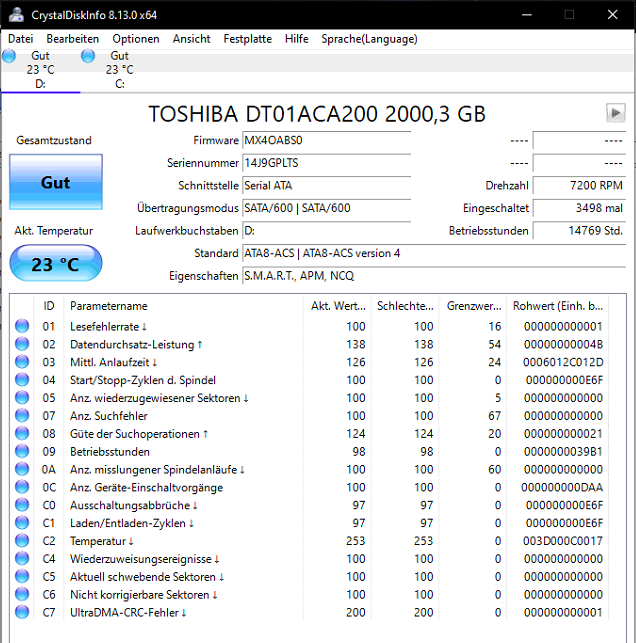
Task: Click the blue health orb above D: tab
Action: coord(9,56)
